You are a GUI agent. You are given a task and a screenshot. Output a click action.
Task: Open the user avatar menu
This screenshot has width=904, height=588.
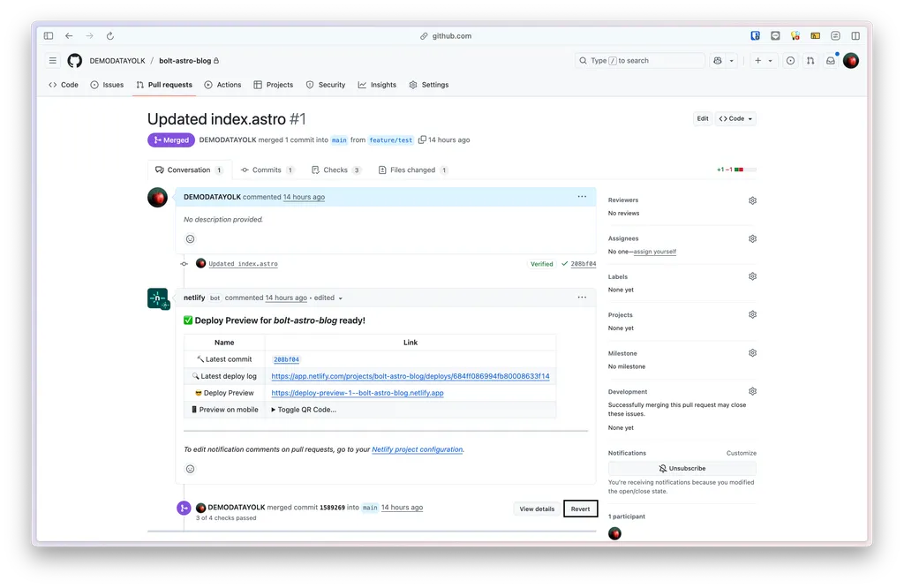851,61
